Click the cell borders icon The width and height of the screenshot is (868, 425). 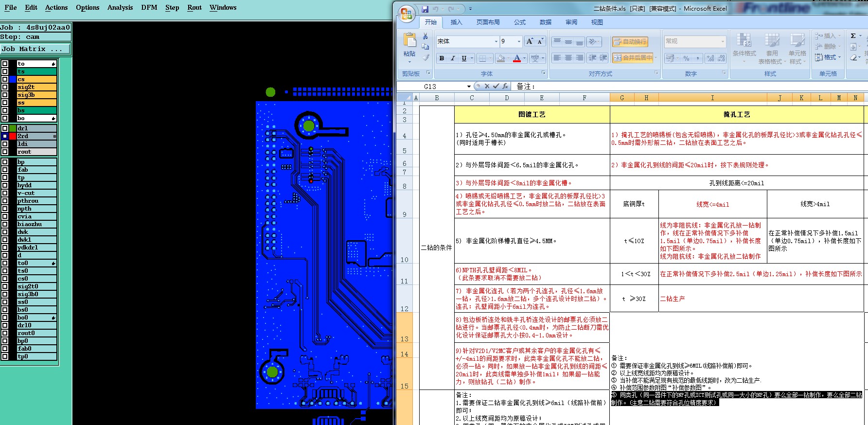click(482, 58)
